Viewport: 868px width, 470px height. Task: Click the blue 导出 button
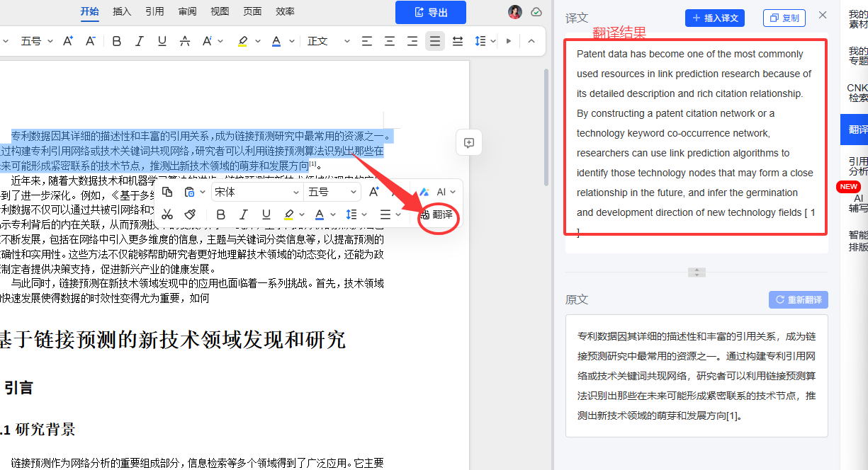click(431, 12)
